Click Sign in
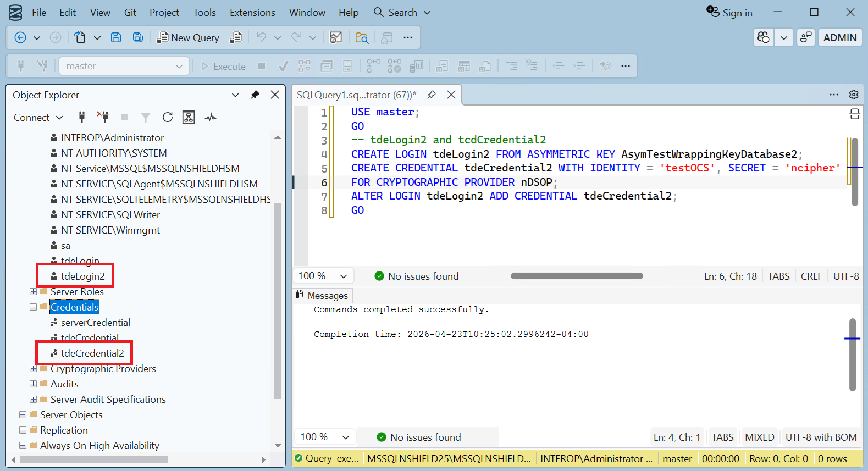This screenshot has width=868, height=471. click(x=729, y=12)
